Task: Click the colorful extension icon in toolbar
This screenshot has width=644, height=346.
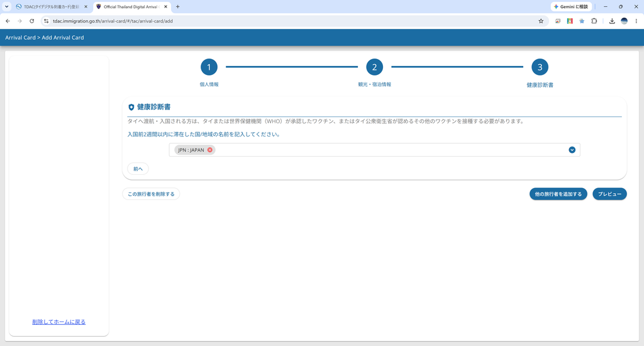Action: pyautogui.click(x=570, y=21)
